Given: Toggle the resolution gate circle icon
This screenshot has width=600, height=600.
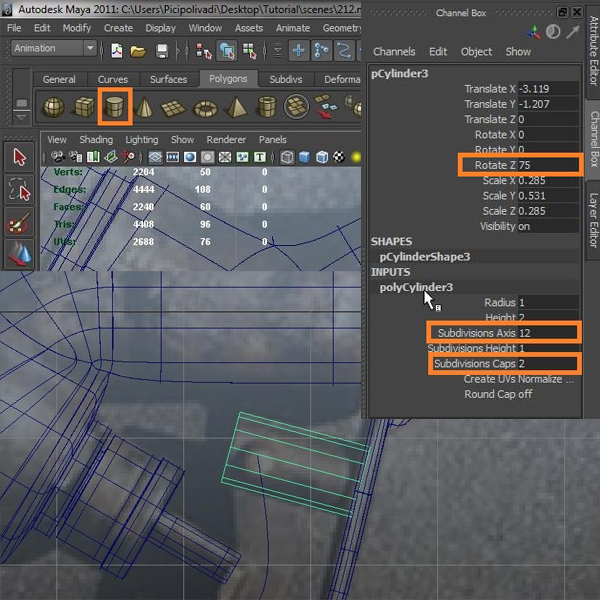Looking at the screenshot, I should (190, 157).
